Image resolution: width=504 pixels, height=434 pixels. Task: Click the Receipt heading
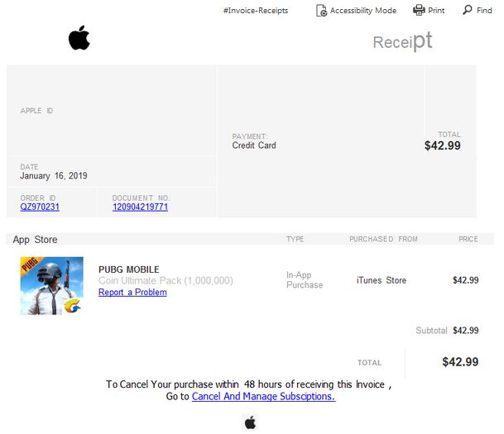coord(402,41)
